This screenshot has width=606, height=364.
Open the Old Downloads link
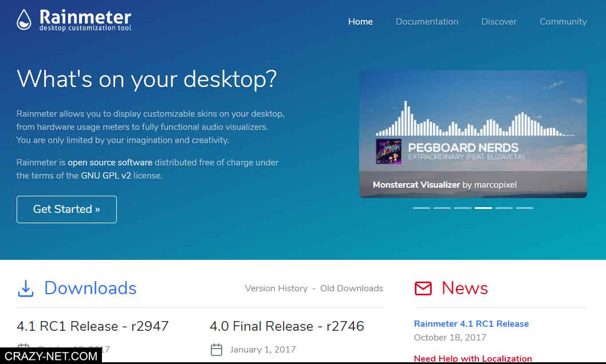click(351, 288)
